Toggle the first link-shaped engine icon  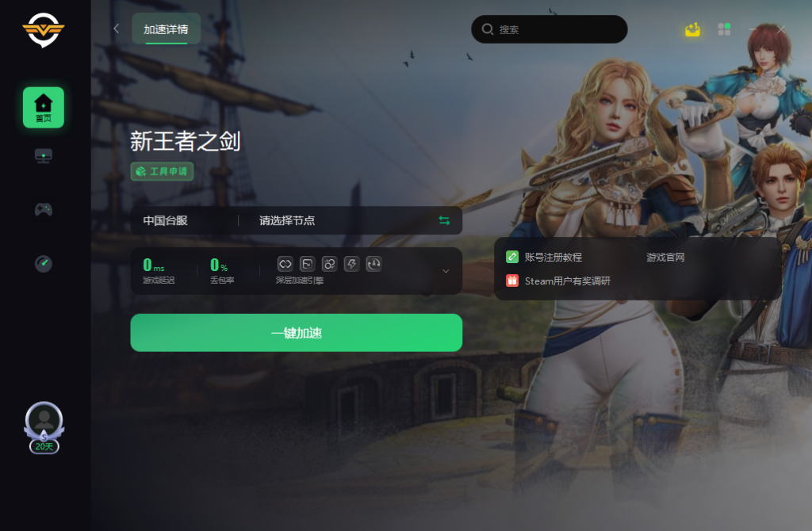point(285,264)
